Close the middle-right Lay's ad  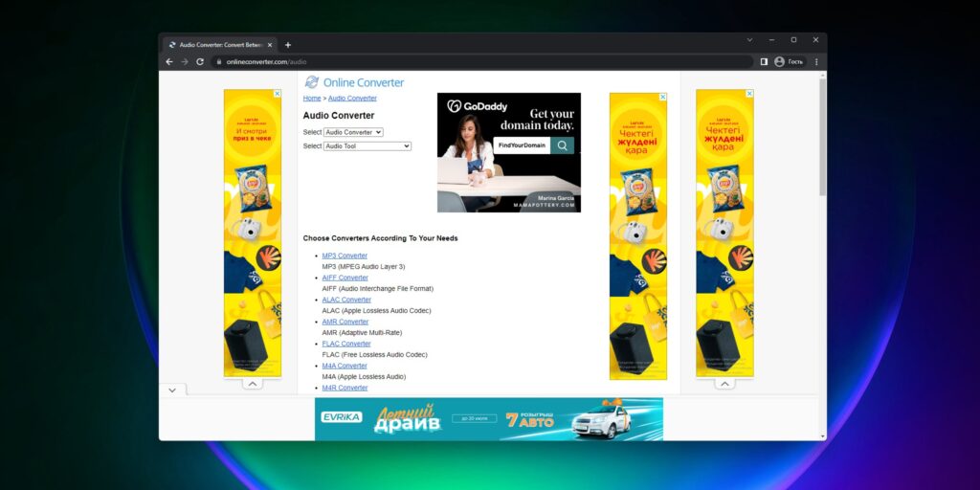point(663,97)
